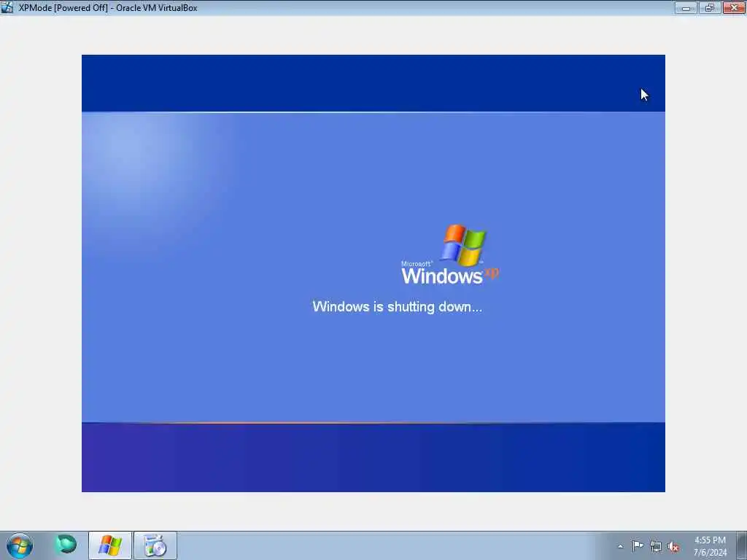This screenshot has height=560, width=747.
Task: Show hidden tray icons arrow
Action: (620, 546)
